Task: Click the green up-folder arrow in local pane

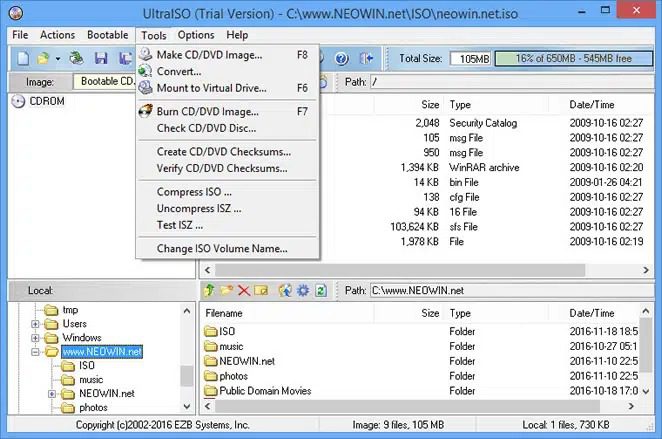Action: coord(210,290)
